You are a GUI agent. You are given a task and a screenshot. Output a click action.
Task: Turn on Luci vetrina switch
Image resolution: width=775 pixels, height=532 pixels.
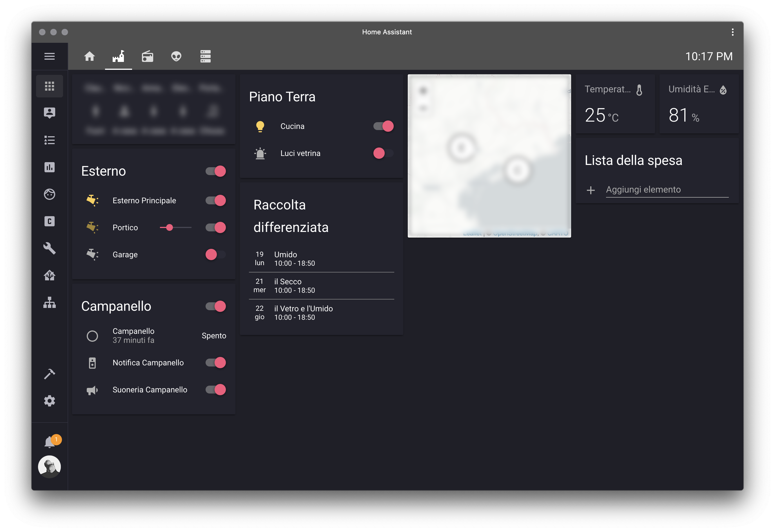[x=384, y=153]
